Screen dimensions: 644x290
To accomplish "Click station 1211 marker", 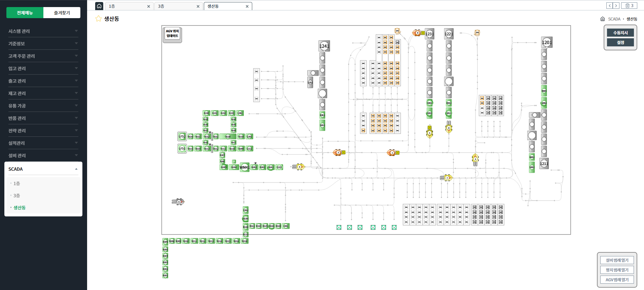I will (x=544, y=163).
